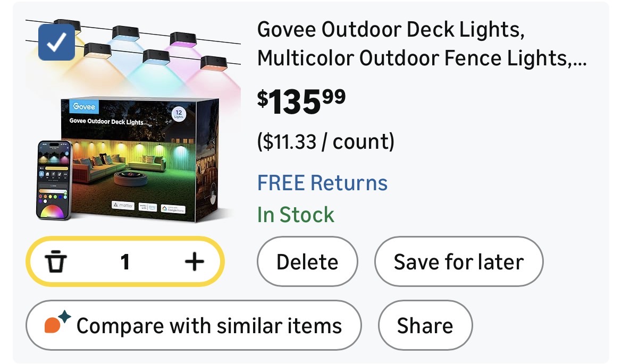Screen dimensions: 622x364
Task: Click the per-count price ($11.33 / count)
Action: [x=326, y=141]
